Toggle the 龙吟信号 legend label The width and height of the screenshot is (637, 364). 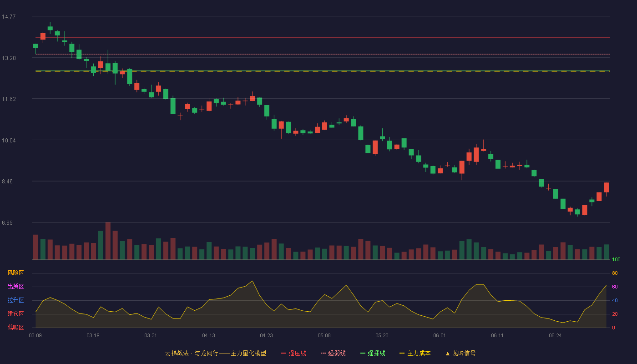click(x=464, y=353)
